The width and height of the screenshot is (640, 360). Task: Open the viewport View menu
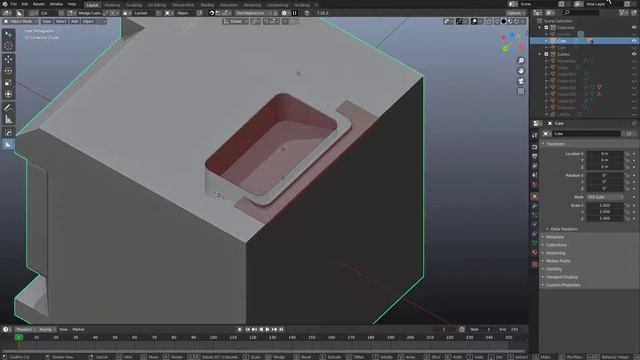tap(47, 21)
